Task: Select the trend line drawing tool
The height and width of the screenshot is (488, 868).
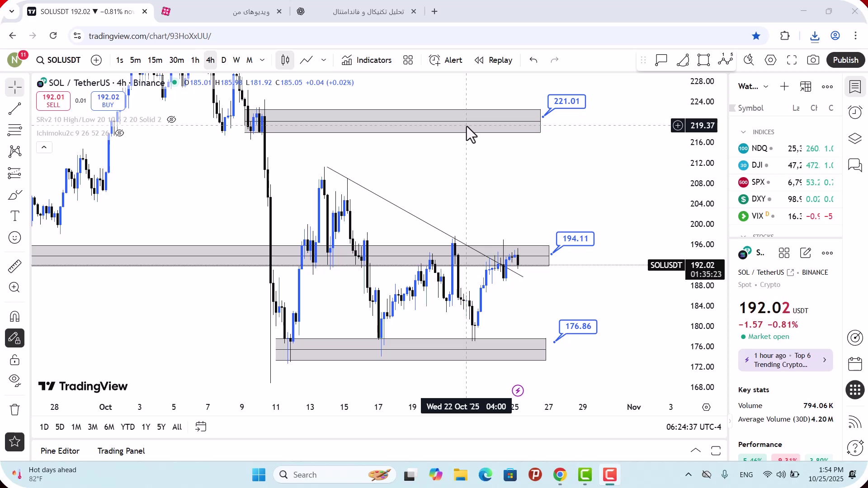Action: point(14,109)
